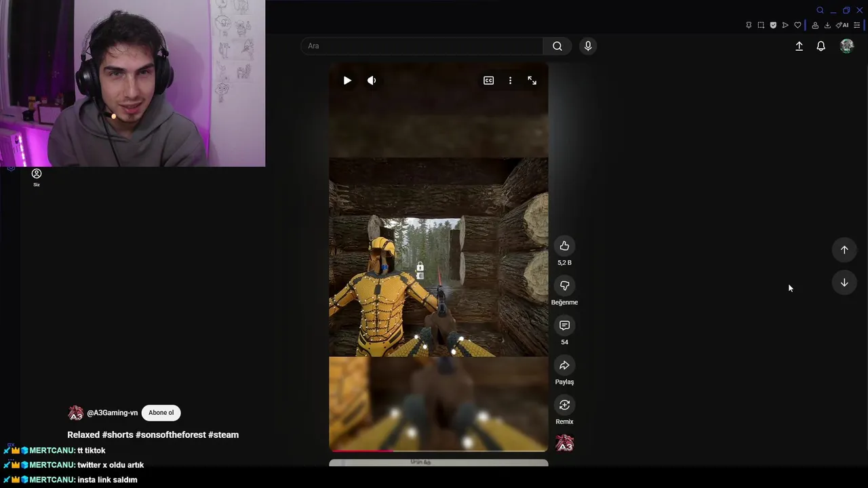The width and height of the screenshot is (868, 488).
Task: Open the A3 sound source thumbnail
Action: point(564,443)
